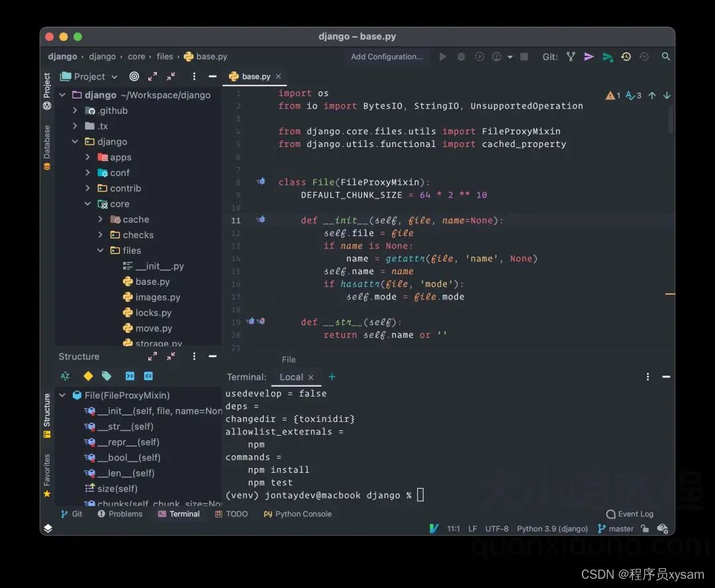Expand the cache folder

[x=101, y=219]
